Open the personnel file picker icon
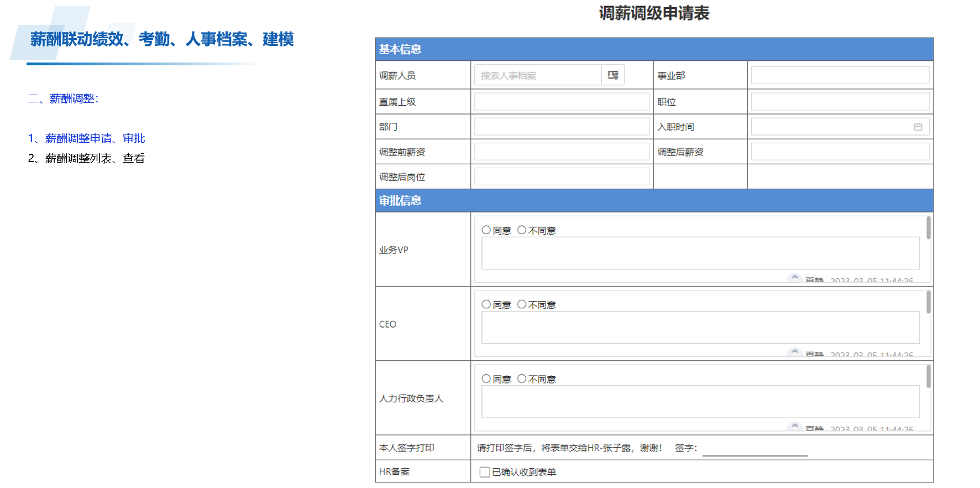 [x=613, y=75]
